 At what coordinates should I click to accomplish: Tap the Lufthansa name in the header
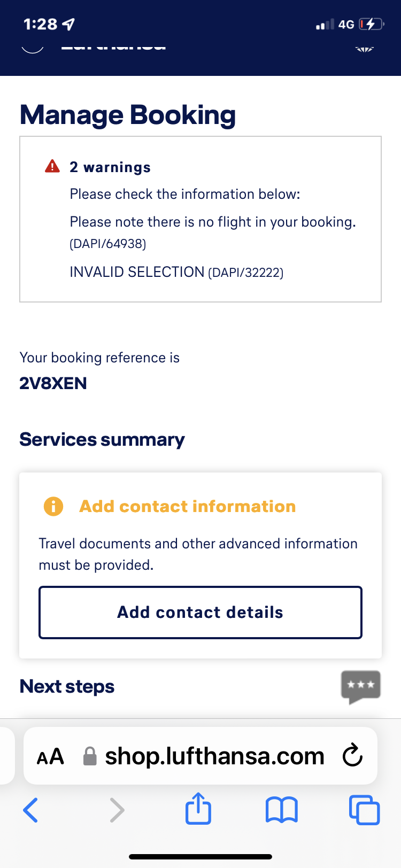tap(113, 45)
